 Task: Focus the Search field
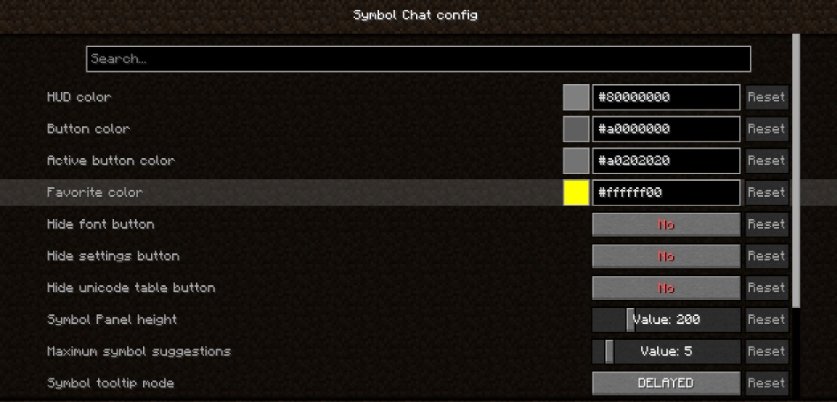click(418, 59)
